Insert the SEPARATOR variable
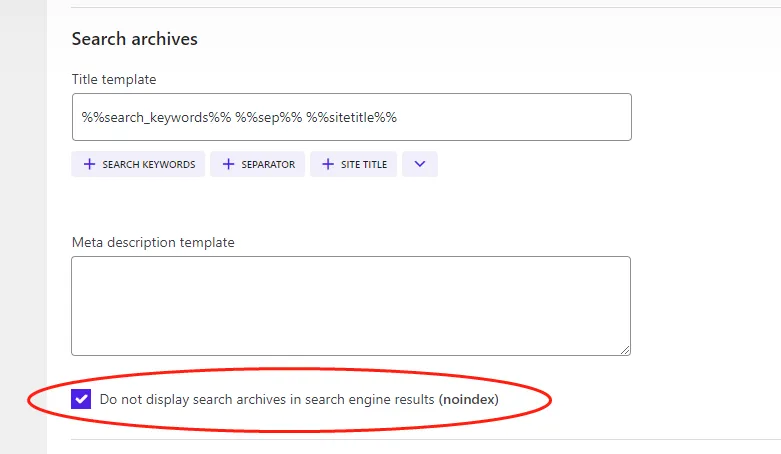Image resolution: width=781 pixels, height=454 pixels. click(x=267, y=164)
